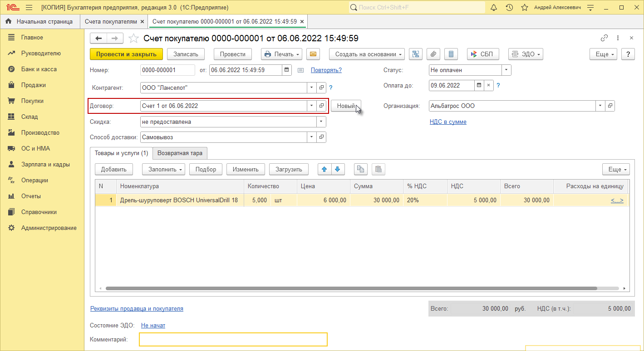Viewport: 644px width, 351px height.
Task: Send invoice by email envelope icon
Action: [313, 54]
